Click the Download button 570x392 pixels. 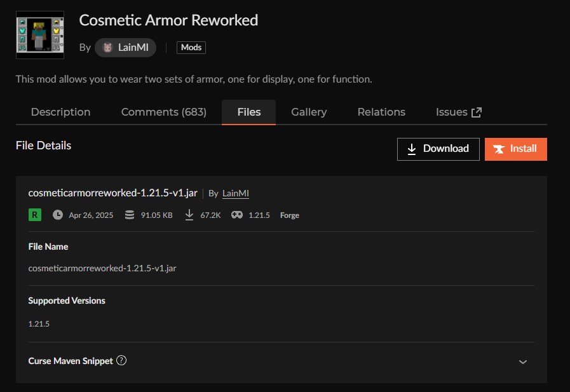[438, 149]
